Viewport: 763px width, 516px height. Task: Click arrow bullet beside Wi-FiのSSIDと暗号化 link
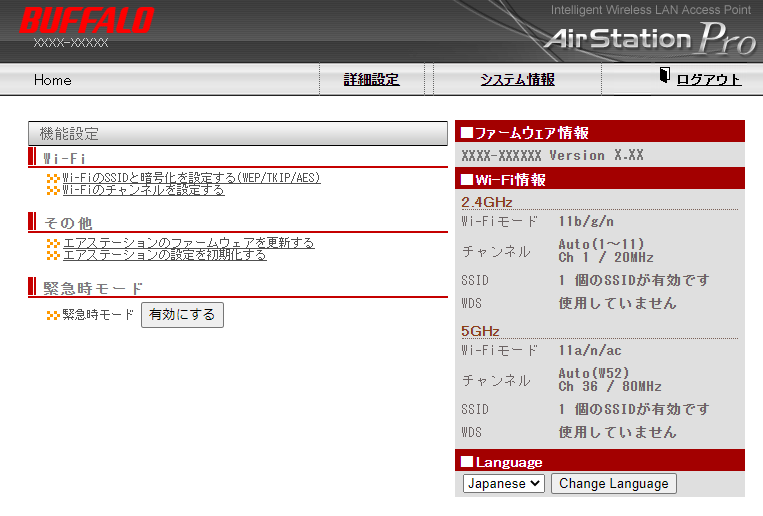coord(53,178)
